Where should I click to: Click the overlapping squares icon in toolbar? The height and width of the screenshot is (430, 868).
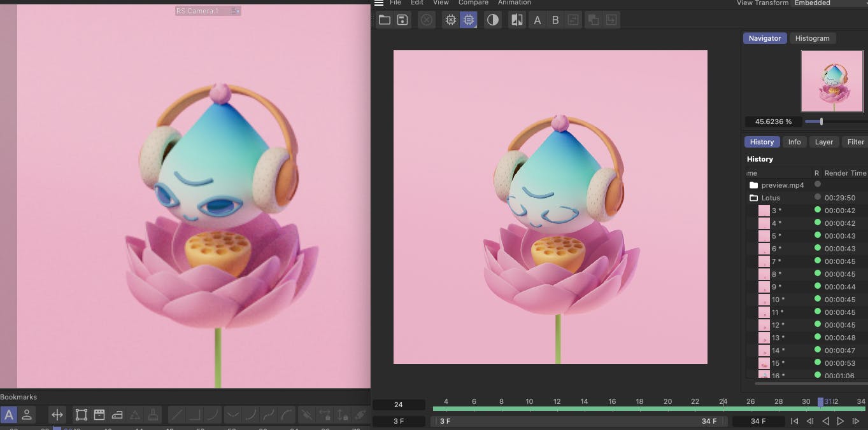pyautogui.click(x=593, y=20)
